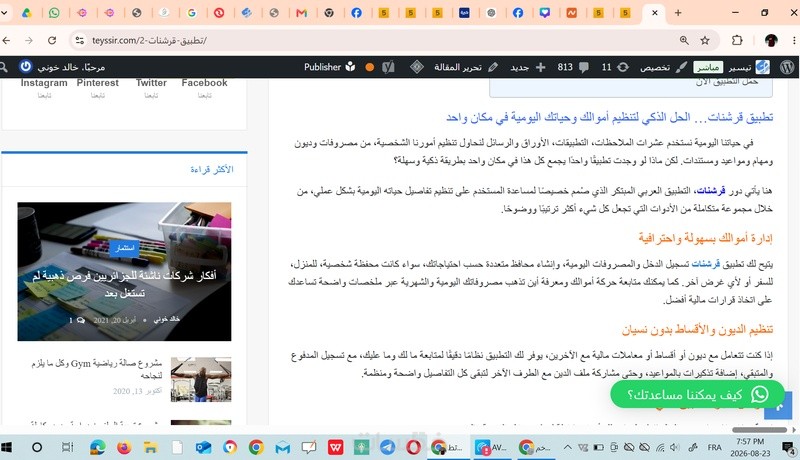Open the Publisher theme menu
800x460 pixels.
330,67
